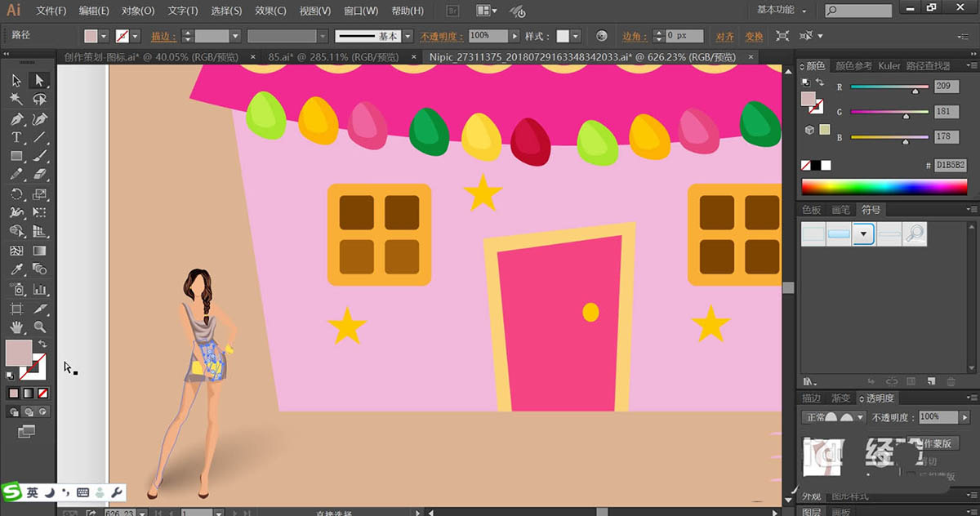Select the Eyedropper tool
The image size is (980, 516).
pyautogui.click(x=16, y=269)
